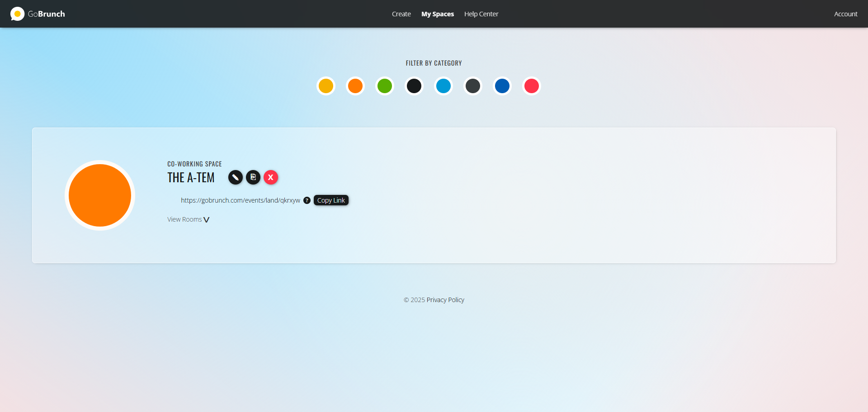Image resolution: width=868 pixels, height=412 pixels.
Task: Click the question mark help icon by URL
Action: coord(307,200)
